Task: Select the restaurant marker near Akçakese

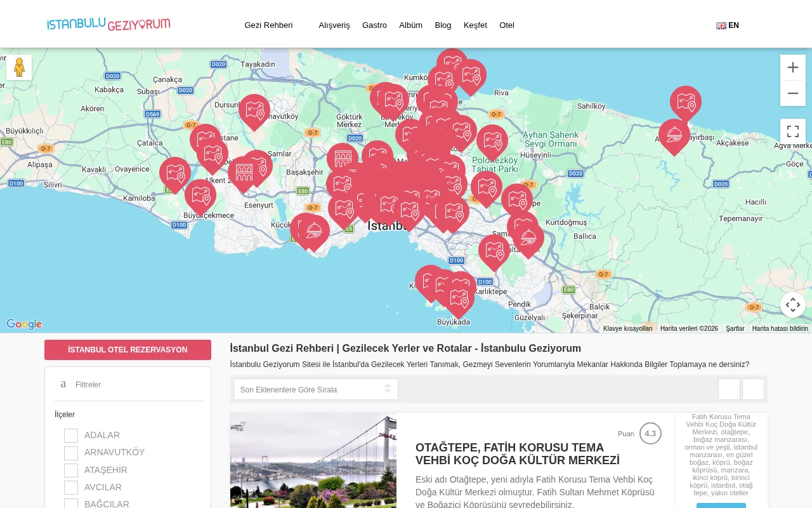Action: [674, 135]
